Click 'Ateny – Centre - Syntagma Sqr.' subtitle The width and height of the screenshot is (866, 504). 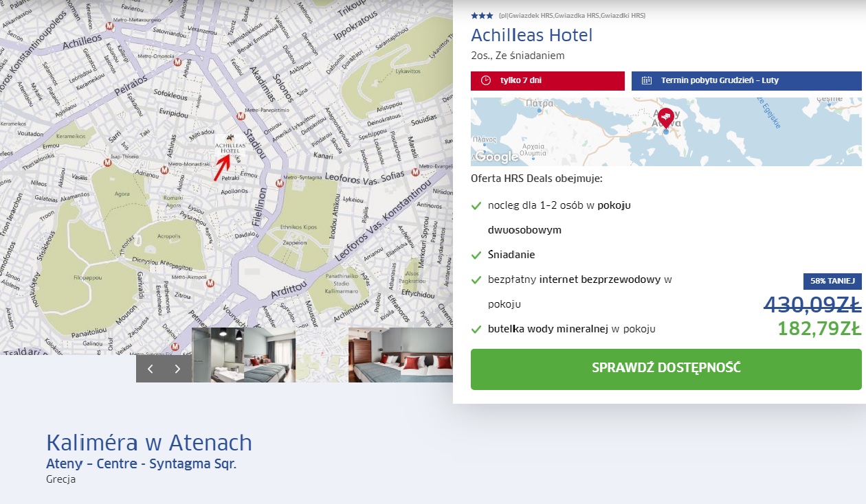(x=142, y=463)
